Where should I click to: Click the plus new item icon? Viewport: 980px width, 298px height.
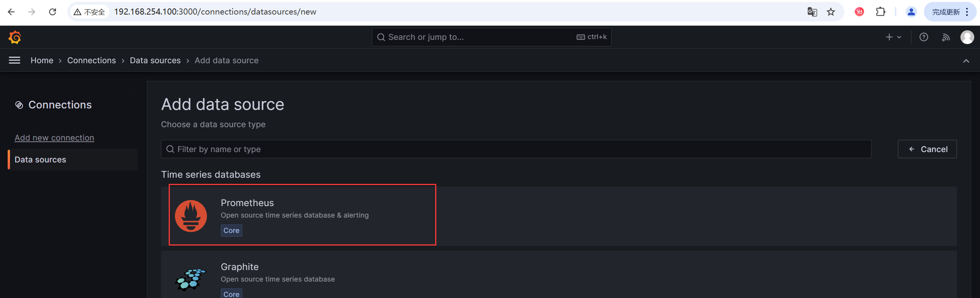(x=889, y=37)
